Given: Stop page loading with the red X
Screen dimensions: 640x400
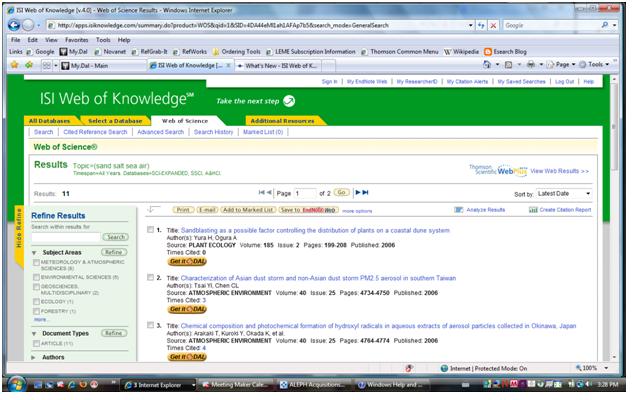Looking at the screenshot, I should pos(493,25).
